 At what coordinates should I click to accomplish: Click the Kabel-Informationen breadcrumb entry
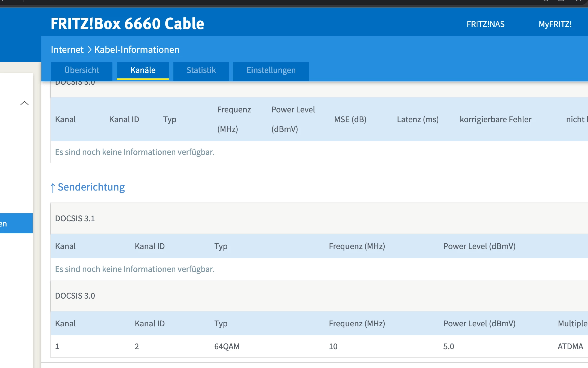(137, 50)
